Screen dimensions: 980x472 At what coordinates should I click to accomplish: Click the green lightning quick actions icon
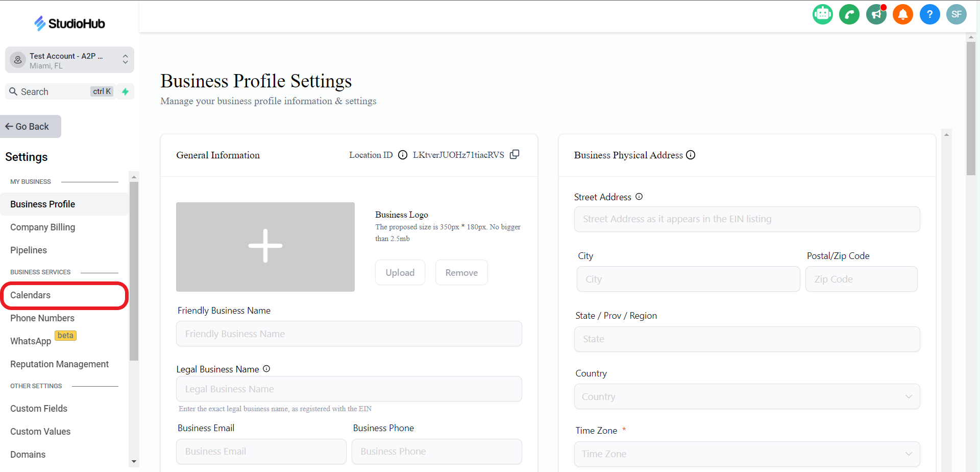pyautogui.click(x=126, y=91)
